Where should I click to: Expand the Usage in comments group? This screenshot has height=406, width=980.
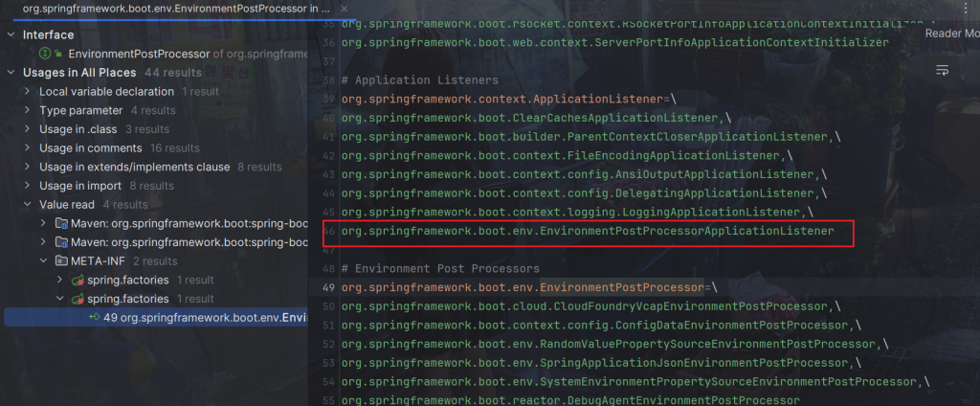[27, 148]
